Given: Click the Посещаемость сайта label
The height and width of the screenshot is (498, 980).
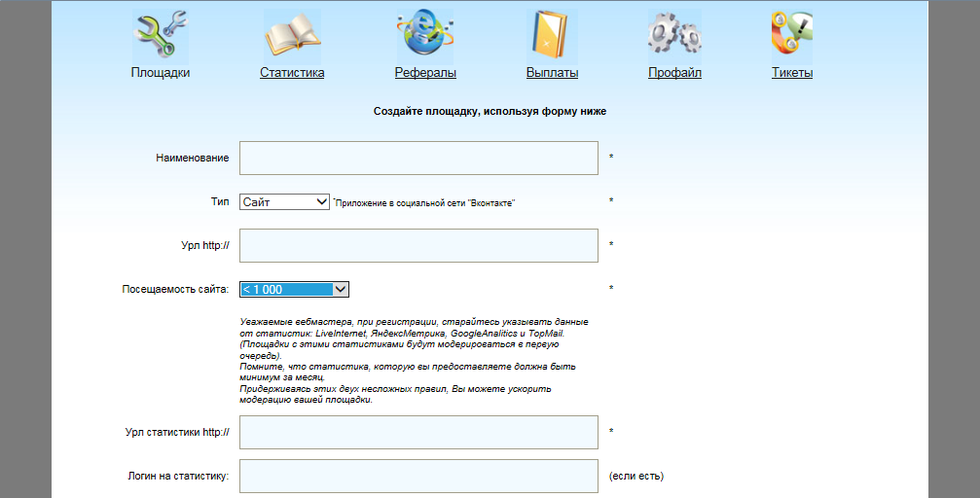Looking at the screenshot, I should (x=175, y=289).
